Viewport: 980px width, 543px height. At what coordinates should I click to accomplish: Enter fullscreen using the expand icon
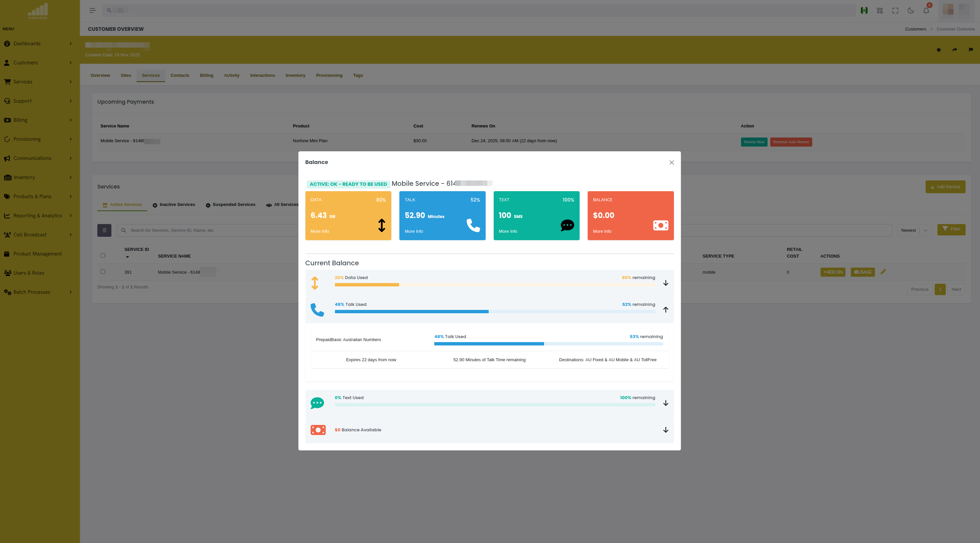click(x=895, y=10)
